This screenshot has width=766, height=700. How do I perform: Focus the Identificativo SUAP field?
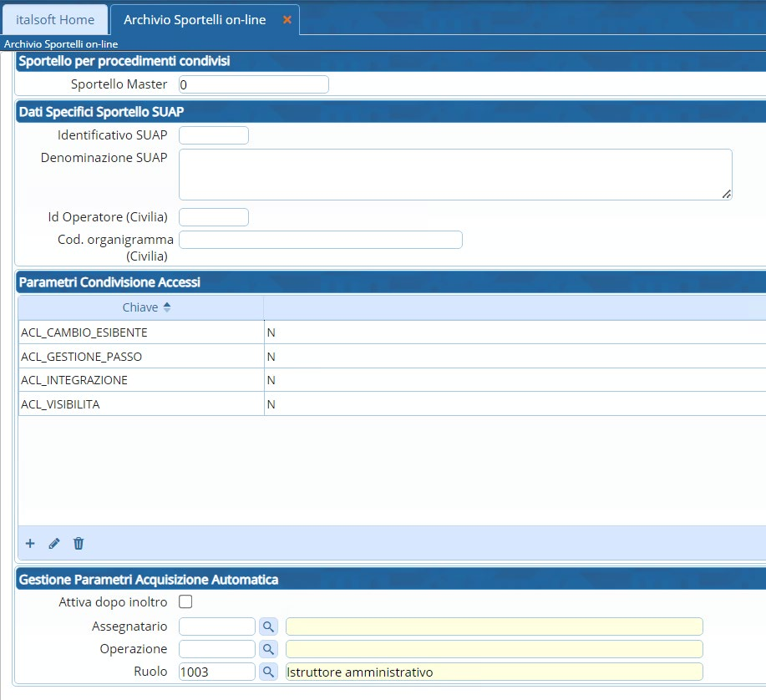tap(214, 135)
